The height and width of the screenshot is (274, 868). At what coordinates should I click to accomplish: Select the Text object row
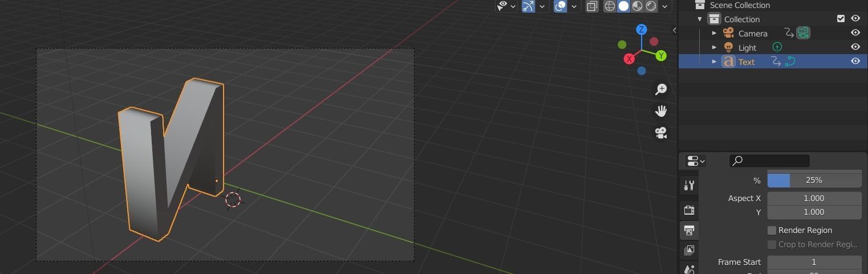coord(773,62)
